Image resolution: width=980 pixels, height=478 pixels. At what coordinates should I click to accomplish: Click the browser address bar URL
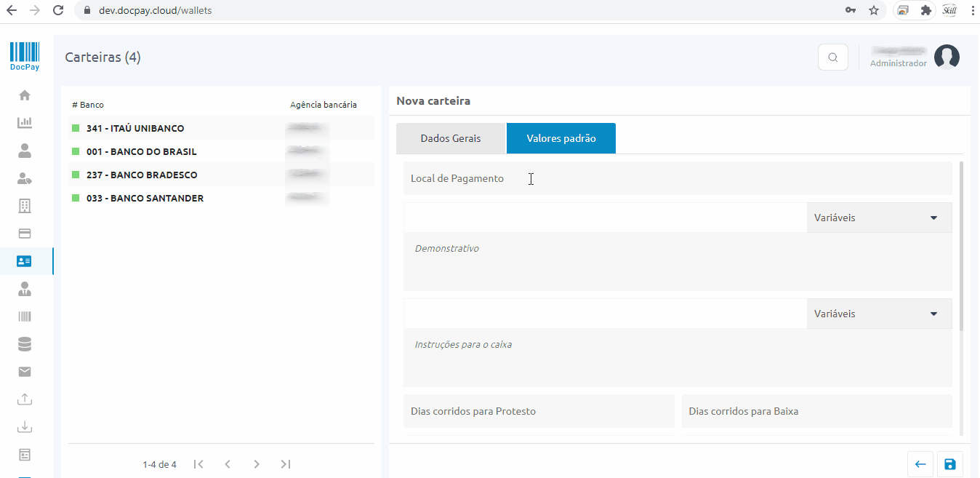pos(156,10)
